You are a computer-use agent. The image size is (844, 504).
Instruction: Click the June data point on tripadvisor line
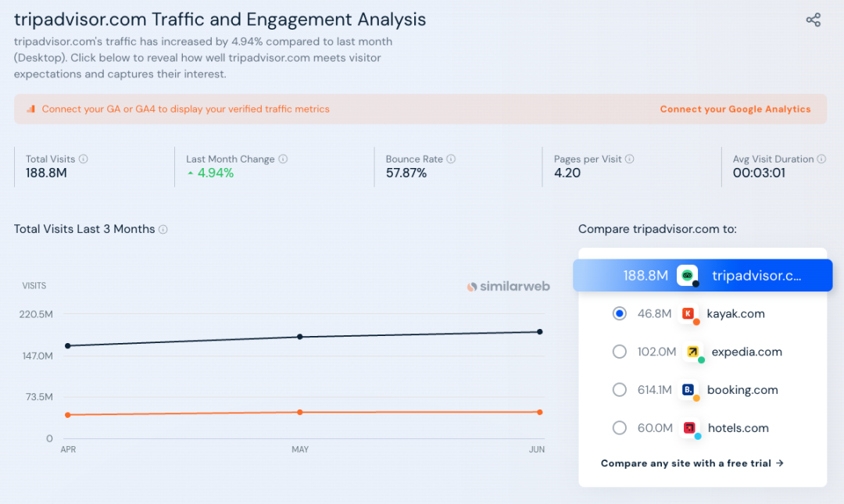539,332
